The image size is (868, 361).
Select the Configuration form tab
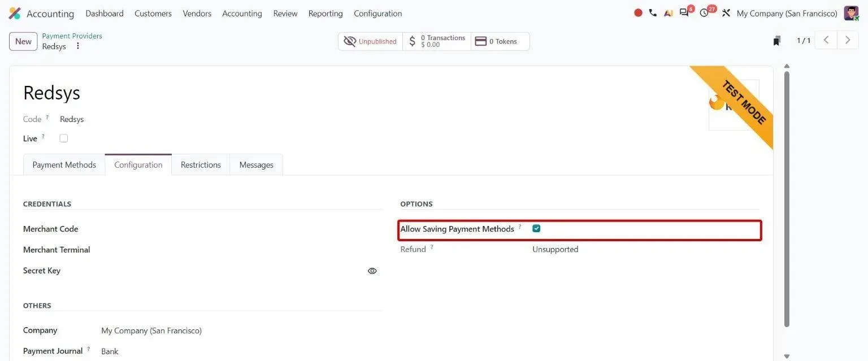coord(138,164)
